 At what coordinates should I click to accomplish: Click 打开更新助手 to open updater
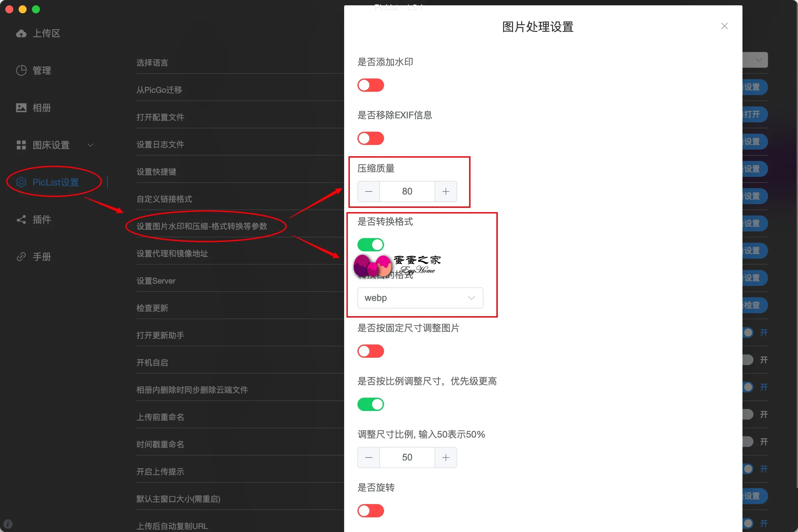[x=160, y=335]
